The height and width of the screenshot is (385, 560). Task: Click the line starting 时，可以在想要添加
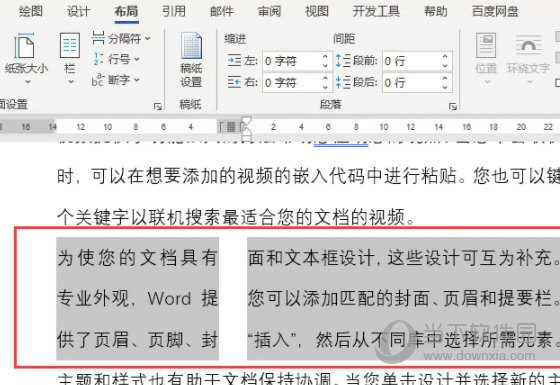(x=309, y=176)
